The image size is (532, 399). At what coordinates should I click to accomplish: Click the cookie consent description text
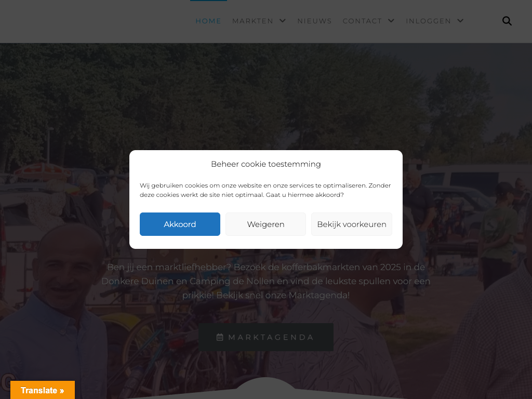pyautogui.click(x=265, y=190)
